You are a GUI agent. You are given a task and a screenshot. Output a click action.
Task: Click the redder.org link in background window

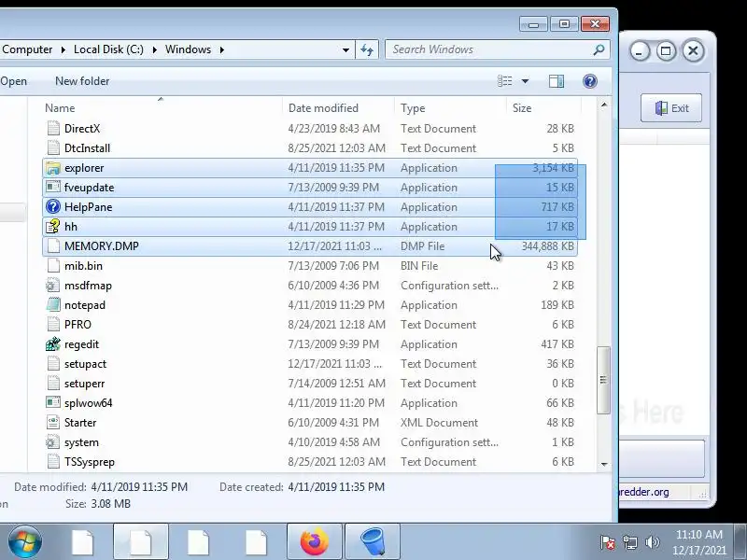coord(644,492)
